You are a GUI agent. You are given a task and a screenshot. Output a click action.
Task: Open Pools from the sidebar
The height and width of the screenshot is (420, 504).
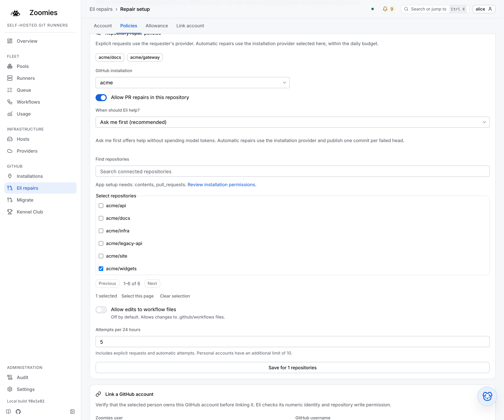[40, 66]
